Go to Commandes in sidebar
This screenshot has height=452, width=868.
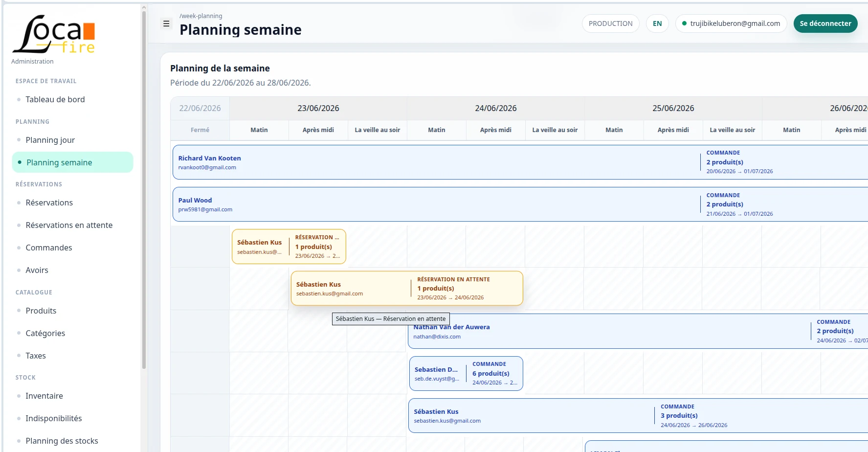(x=72, y=248)
